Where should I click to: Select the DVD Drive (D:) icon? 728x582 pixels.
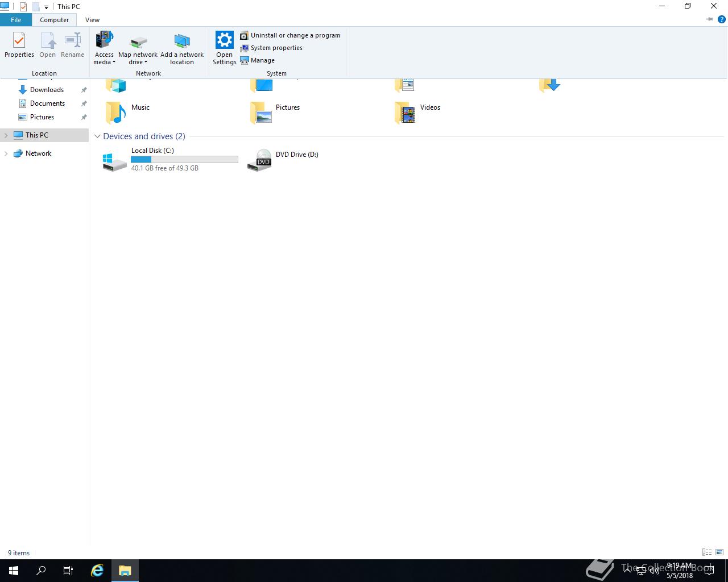(x=260, y=160)
